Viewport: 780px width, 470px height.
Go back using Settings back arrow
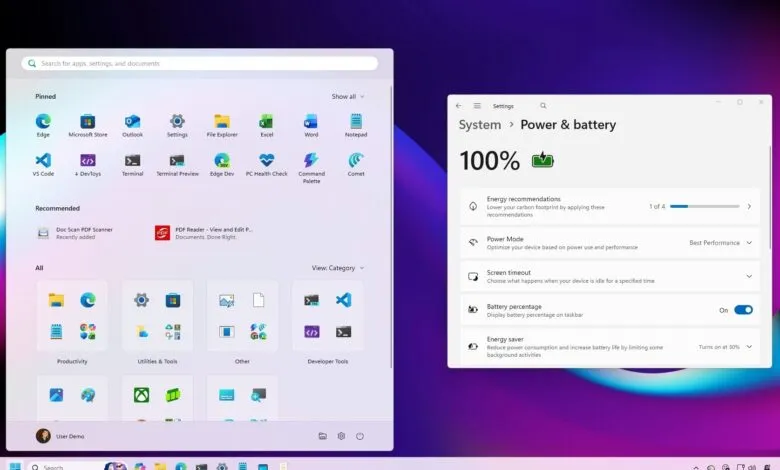pyautogui.click(x=459, y=105)
